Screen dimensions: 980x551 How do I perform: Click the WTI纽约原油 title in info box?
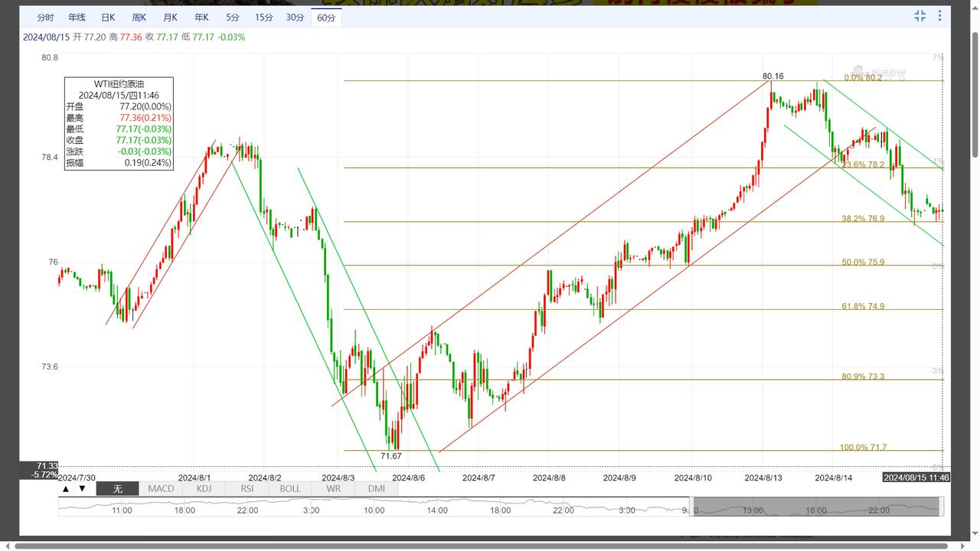pyautogui.click(x=119, y=84)
